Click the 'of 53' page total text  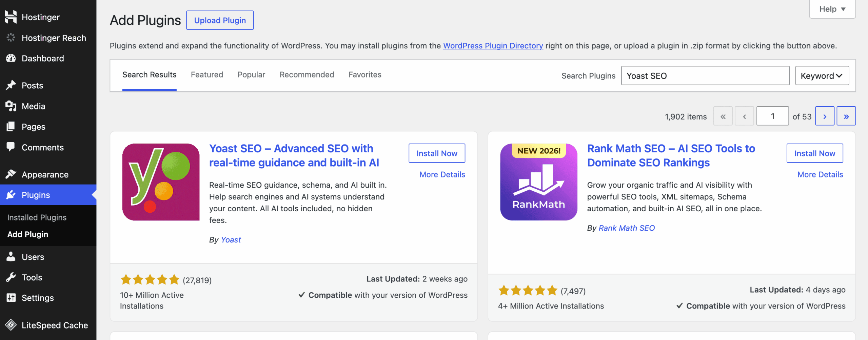click(802, 116)
